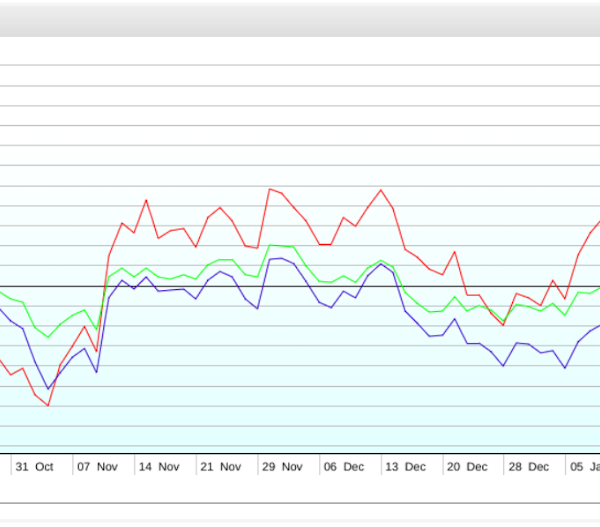This screenshot has width=600, height=527.
Task: Click the gray header bar above chart
Action: pos(300,19)
